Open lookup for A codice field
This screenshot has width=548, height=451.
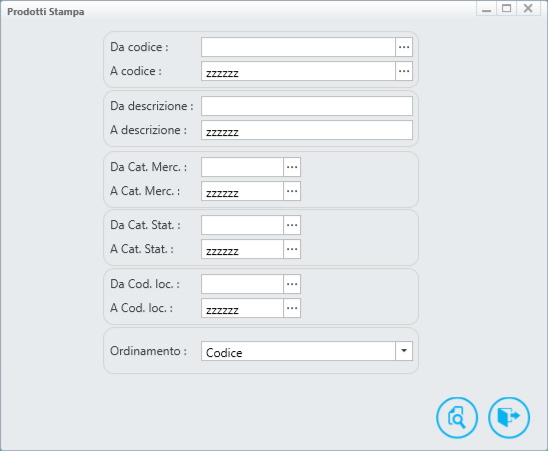(404, 71)
